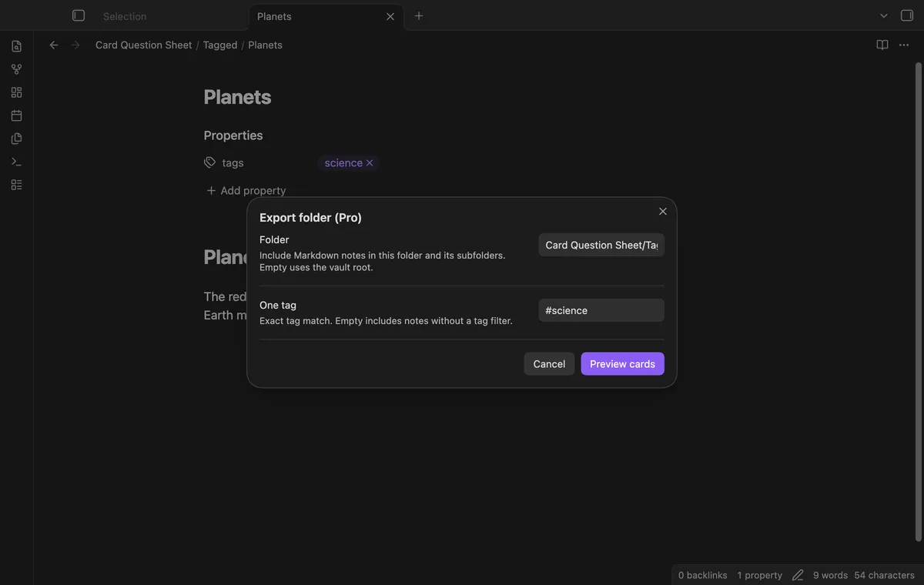Open quick switcher ribbon icon
The width and height of the screenshot is (924, 585).
point(16,46)
